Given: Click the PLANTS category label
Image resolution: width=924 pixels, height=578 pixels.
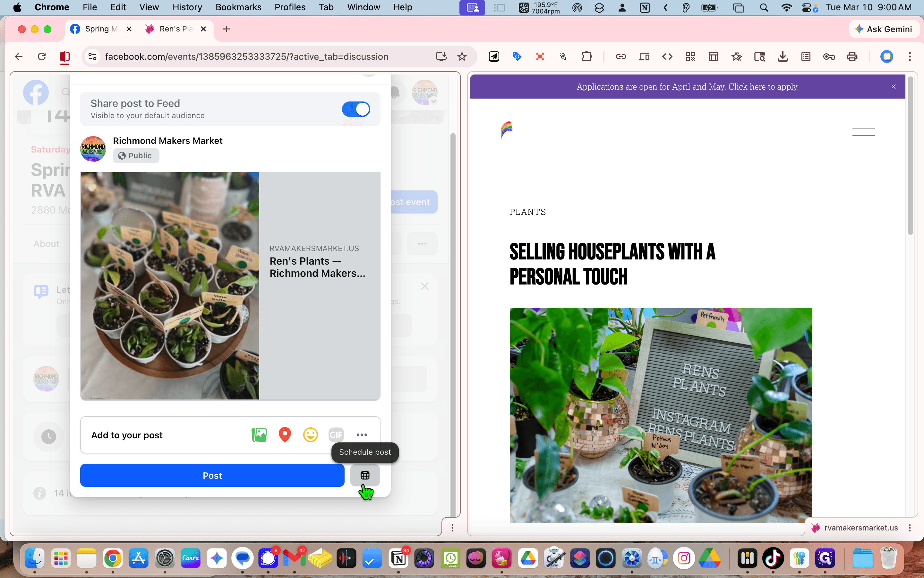Looking at the screenshot, I should pyautogui.click(x=528, y=212).
